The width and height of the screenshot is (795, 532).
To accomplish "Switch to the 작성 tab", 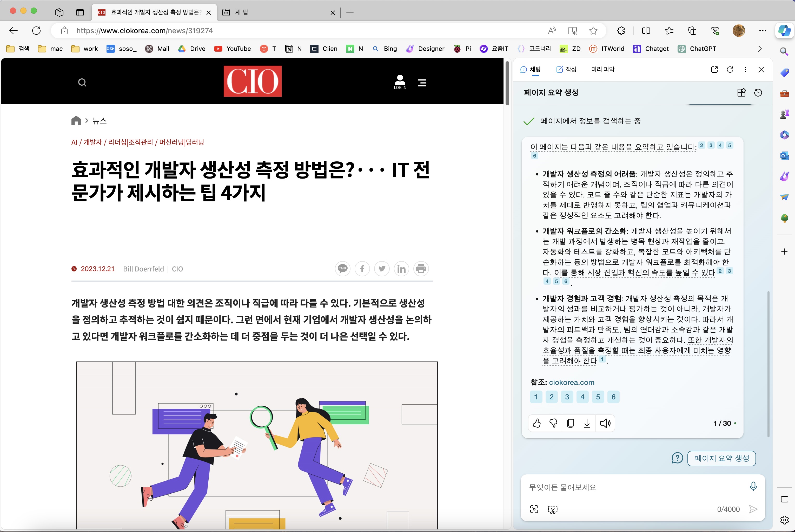I will coord(566,69).
